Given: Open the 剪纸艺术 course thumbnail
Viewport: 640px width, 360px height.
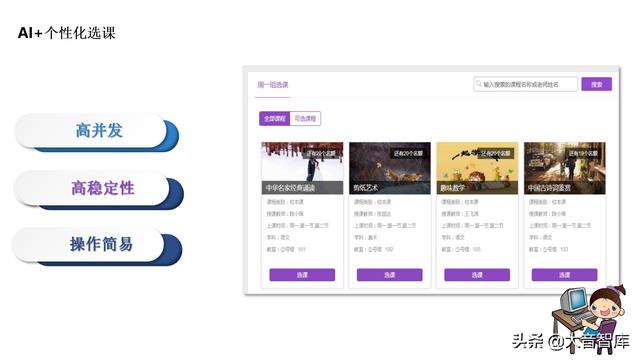Looking at the screenshot, I should (x=390, y=168).
